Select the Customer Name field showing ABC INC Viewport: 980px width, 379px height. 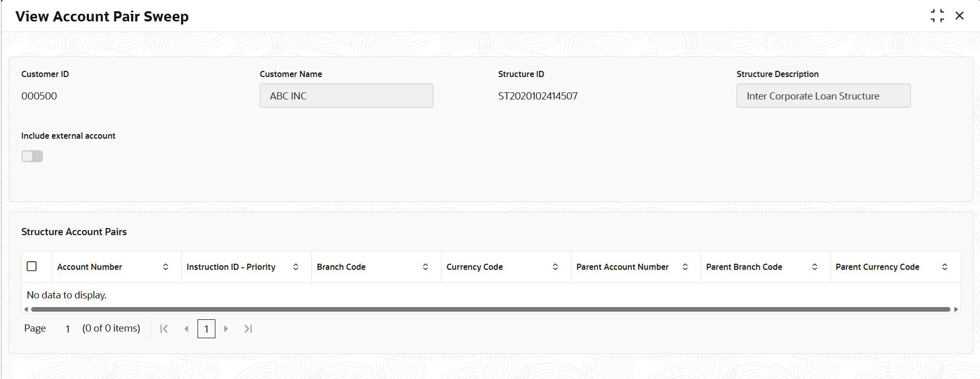point(346,95)
